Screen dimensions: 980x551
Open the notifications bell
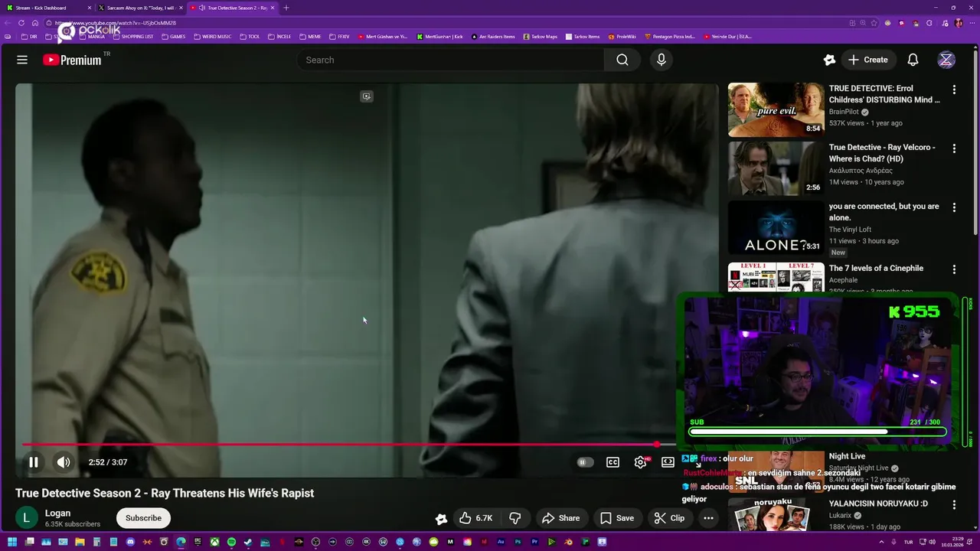tap(913, 60)
